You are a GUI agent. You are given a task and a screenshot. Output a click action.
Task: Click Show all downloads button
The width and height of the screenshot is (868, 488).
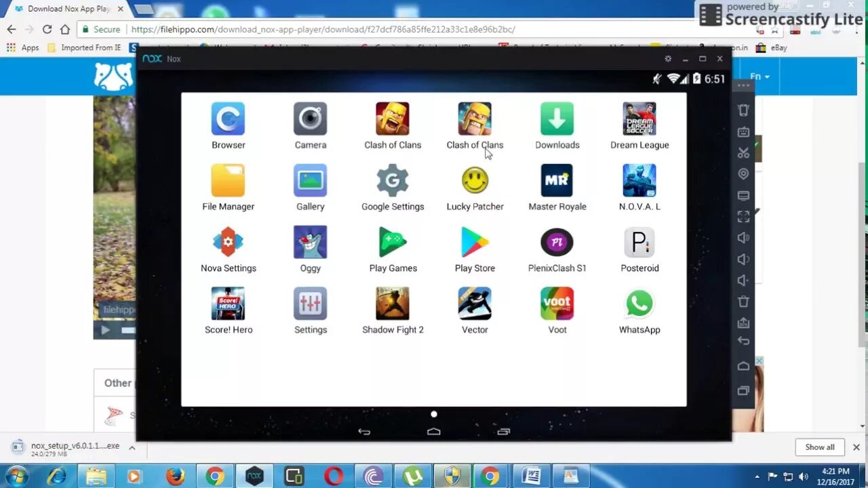click(x=820, y=447)
